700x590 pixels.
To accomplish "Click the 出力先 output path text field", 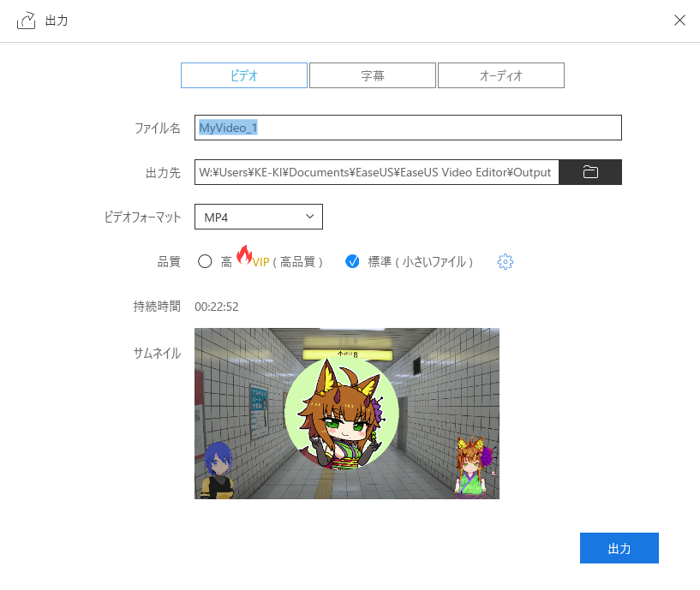I will 376,172.
